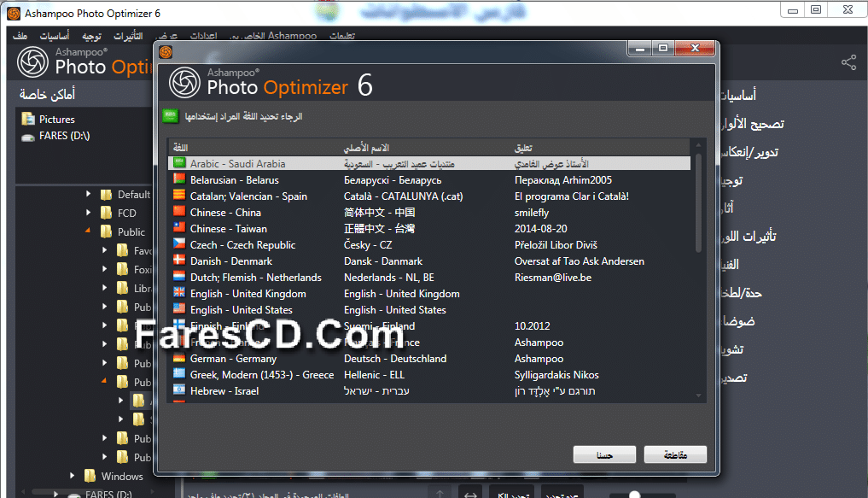Click the up arrow button in bottom toolbar
868x498 pixels.
tap(440, 494)
